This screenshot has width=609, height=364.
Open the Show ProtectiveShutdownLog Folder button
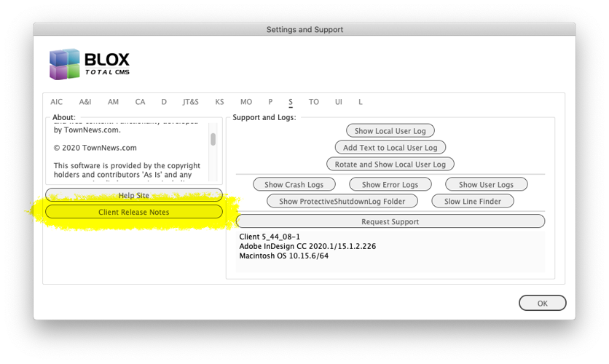pos(342,201)
